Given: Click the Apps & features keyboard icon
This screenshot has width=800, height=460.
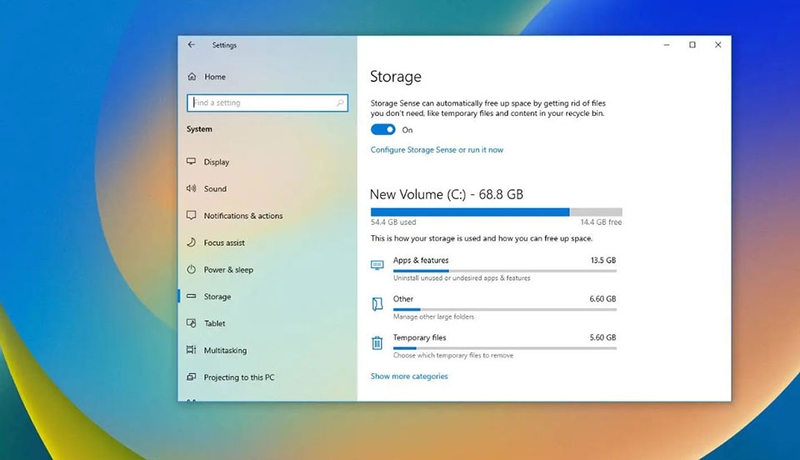Looking at the screenshot, I should click(x=377, y=265).
